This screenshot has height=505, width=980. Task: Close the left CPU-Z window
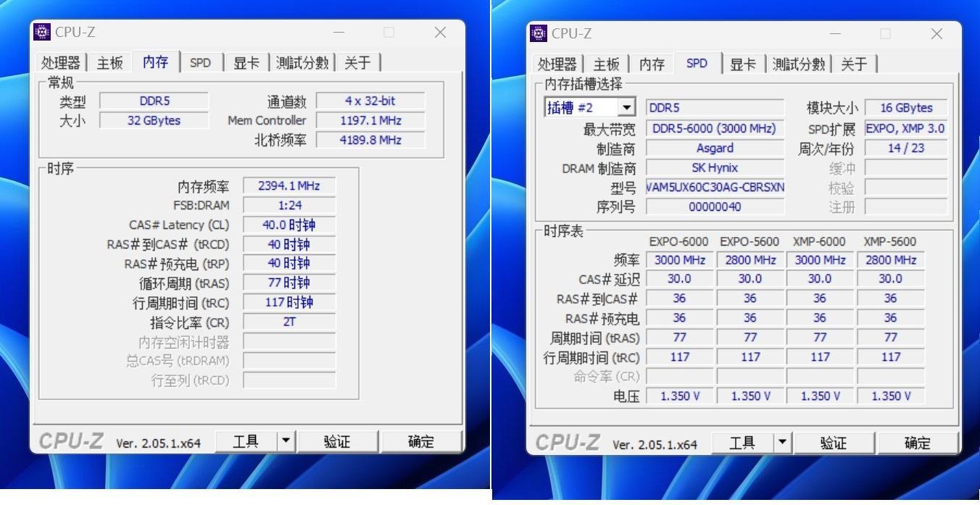click(x=440, y=33)
